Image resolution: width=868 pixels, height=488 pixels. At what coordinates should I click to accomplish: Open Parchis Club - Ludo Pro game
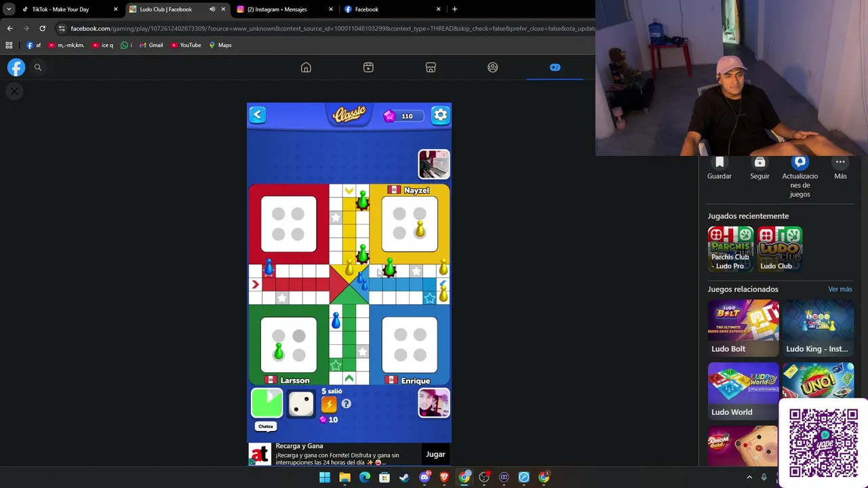click(730, 249)
